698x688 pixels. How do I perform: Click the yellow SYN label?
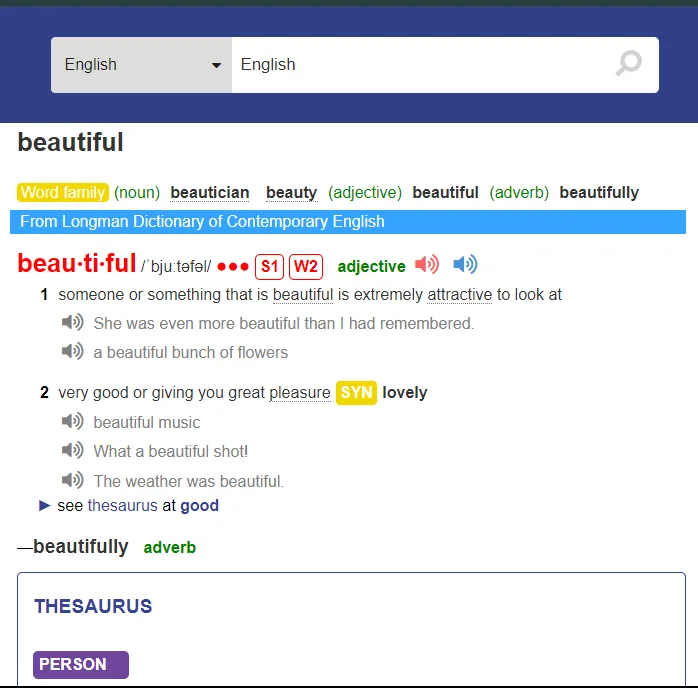pos(356,393)
